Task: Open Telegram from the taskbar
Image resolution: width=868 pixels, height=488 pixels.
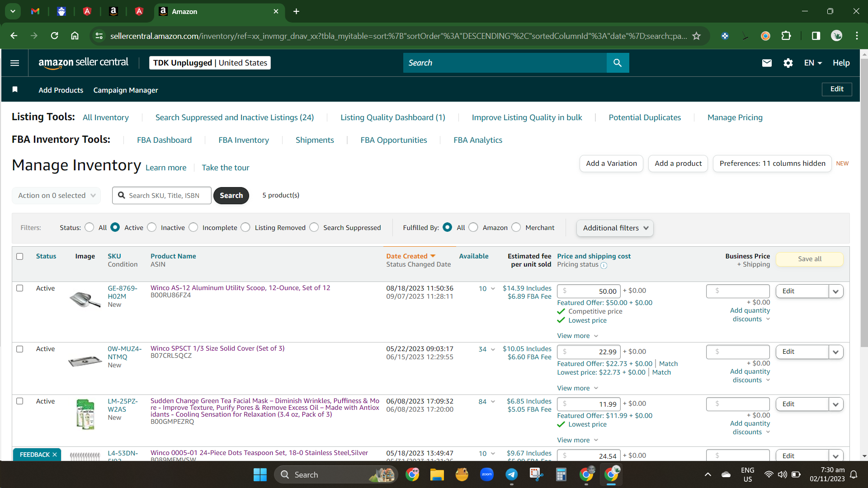Action: pyautogui.click(x=511, y=474)
